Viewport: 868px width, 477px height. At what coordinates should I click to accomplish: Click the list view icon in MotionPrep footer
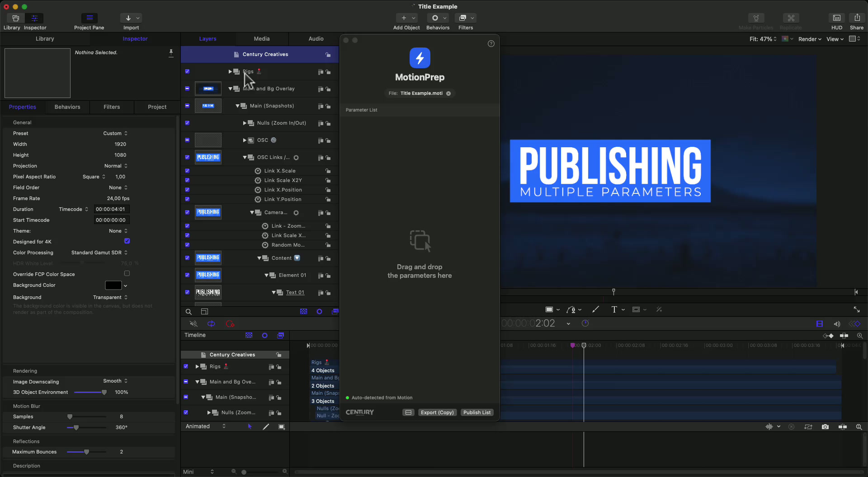click(x=408, y=412)
